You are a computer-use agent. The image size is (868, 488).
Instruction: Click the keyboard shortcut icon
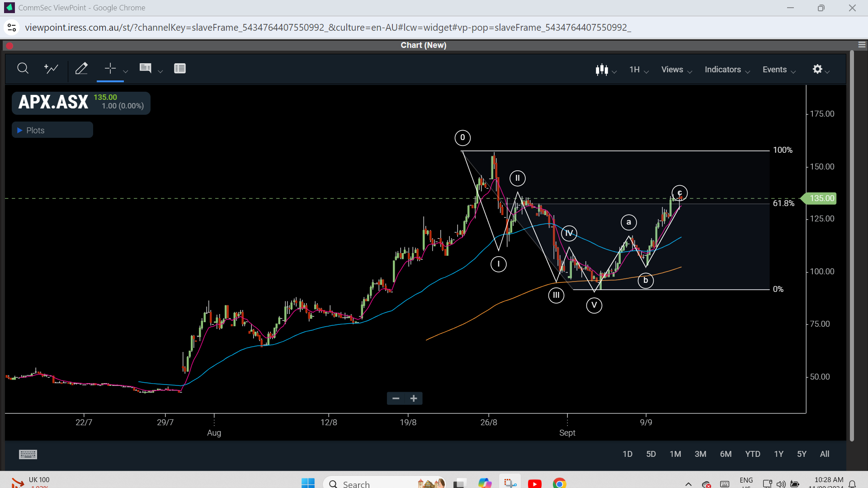[x=28, y=455]
